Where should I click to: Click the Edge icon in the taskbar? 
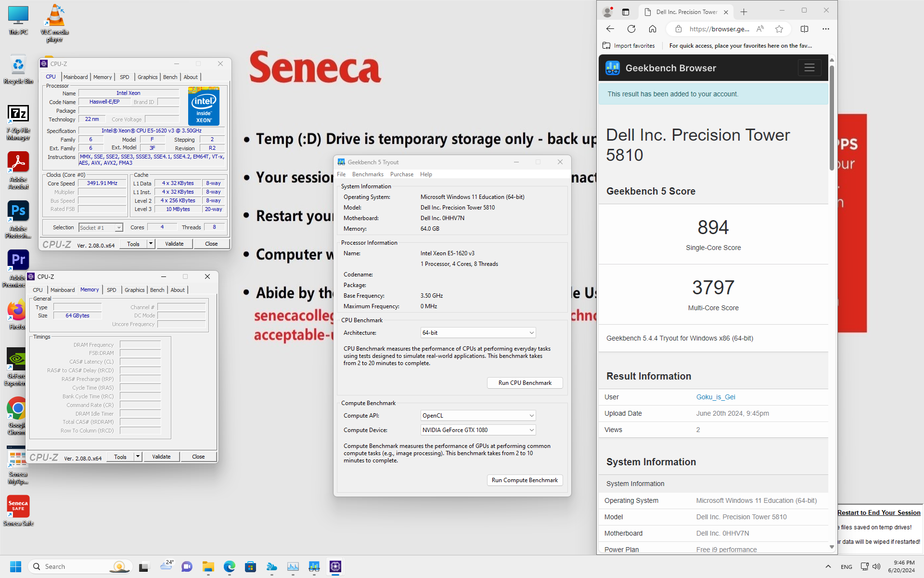pyautogui.click(x=230, y=566)
